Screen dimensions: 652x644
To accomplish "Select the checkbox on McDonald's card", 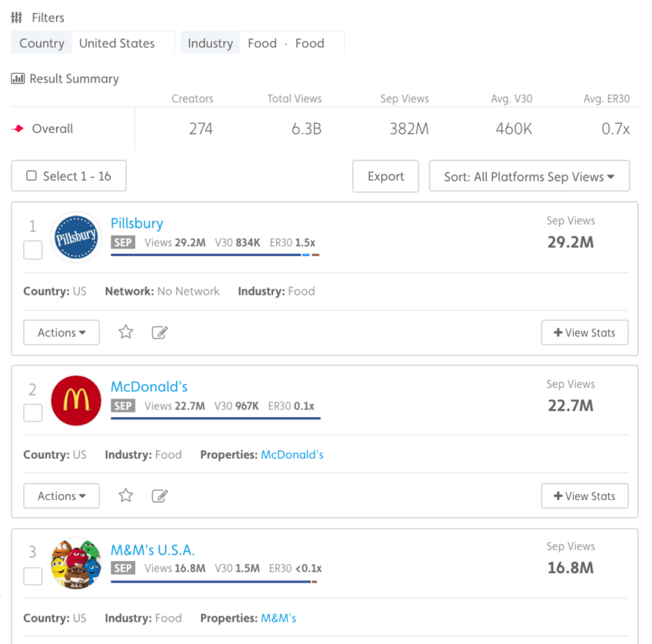I will tap(32, 413).
